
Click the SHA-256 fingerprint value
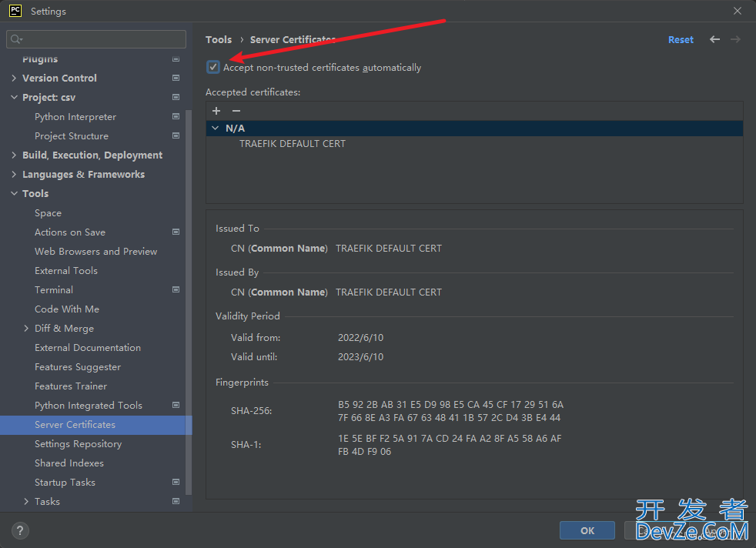click(x=450, y=411)
